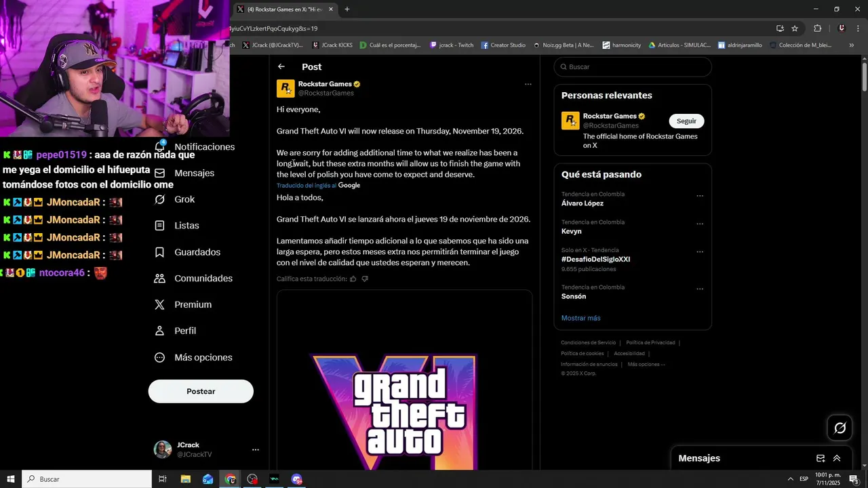Open Outlook from the taskbar
Screen dimensions: 868x488
click(x=208, y=479)
